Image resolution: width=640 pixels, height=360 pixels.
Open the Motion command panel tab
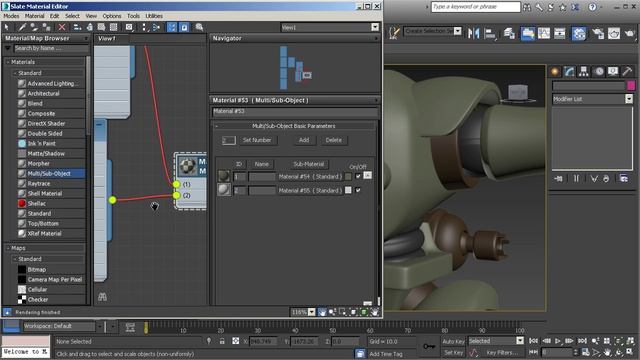(x=598, y=71)
